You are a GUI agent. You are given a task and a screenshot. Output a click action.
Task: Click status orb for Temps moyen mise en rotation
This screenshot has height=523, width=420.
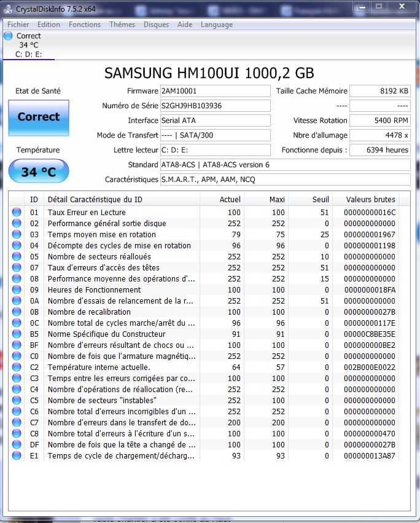click(x=17, y=234)
